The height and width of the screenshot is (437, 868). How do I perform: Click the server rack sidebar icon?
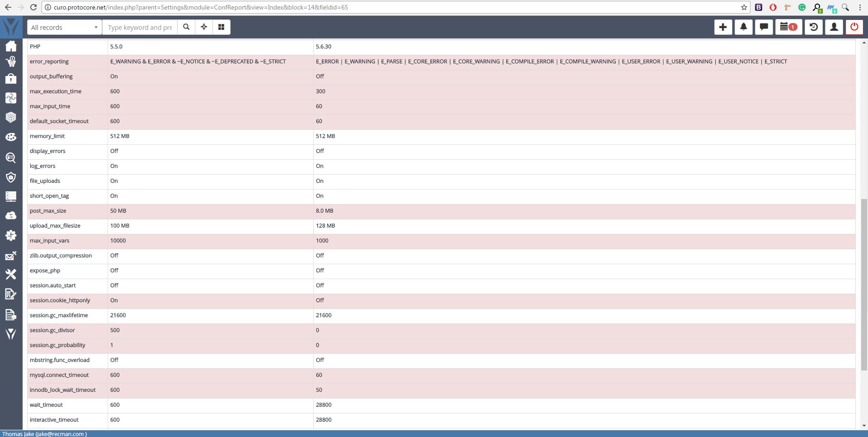[x=11, y=196]
